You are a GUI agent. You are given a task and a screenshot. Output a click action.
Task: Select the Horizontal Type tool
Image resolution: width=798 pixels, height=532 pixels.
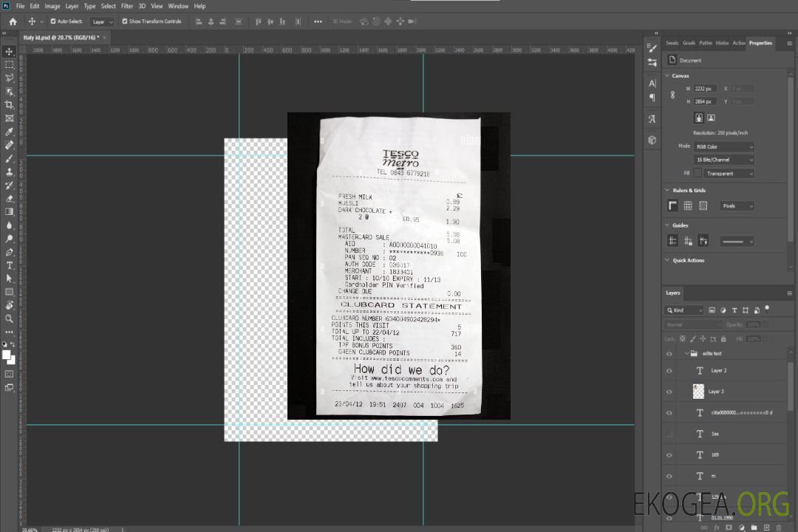click(9, 265)
